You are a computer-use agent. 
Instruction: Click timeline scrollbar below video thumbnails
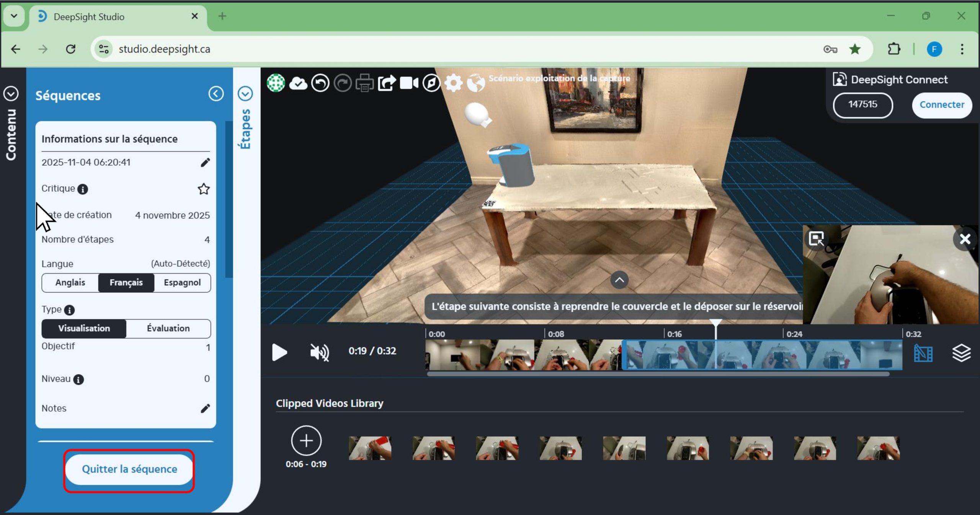(658, 375)
